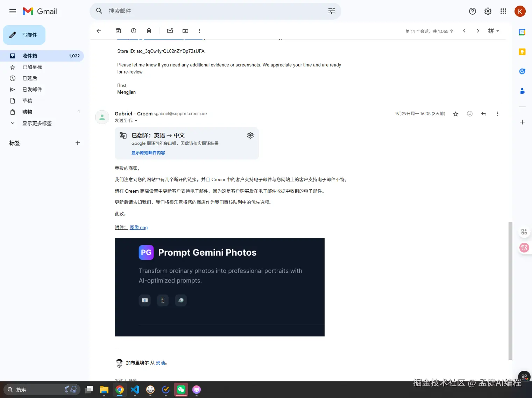Delete this conversation
This screenshot has height=398, width=532.
(x=149, y=31)
